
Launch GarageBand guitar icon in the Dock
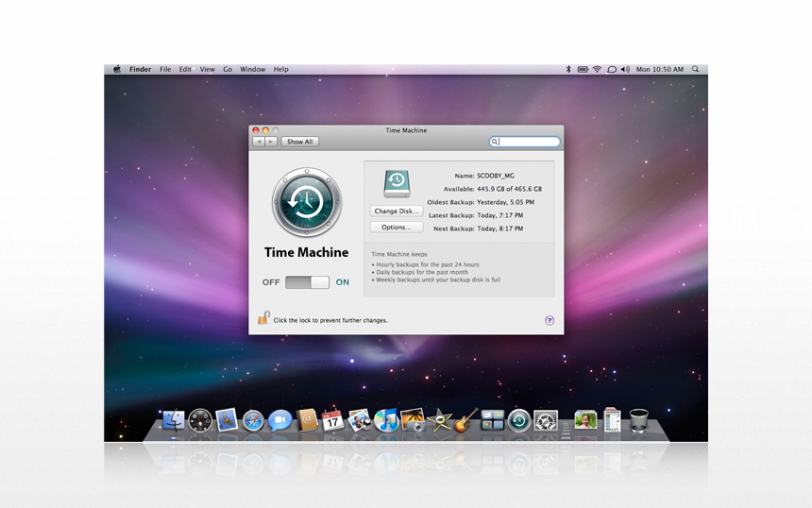tap(466, 421)
